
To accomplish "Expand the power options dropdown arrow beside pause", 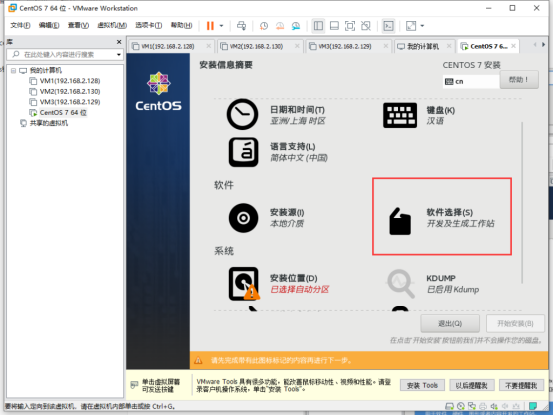I will coord(221,26).
